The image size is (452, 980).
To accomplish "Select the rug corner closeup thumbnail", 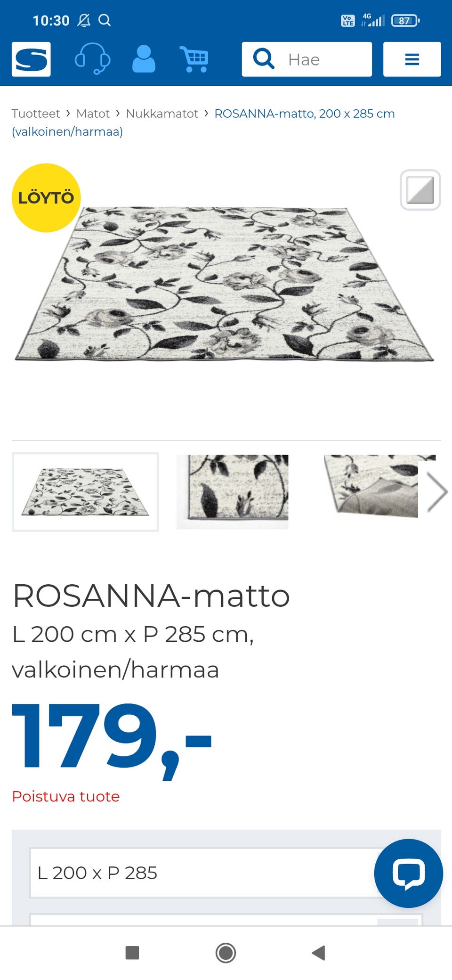I will 233,492.
